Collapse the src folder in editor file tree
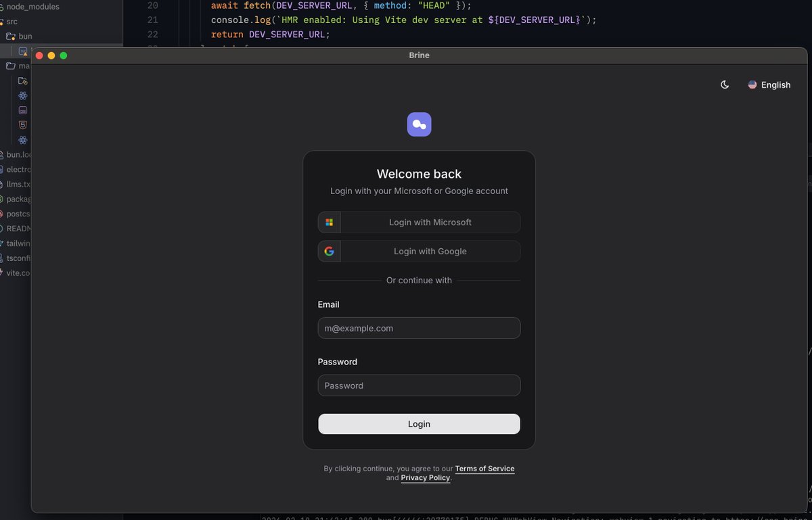 point(12,22)
